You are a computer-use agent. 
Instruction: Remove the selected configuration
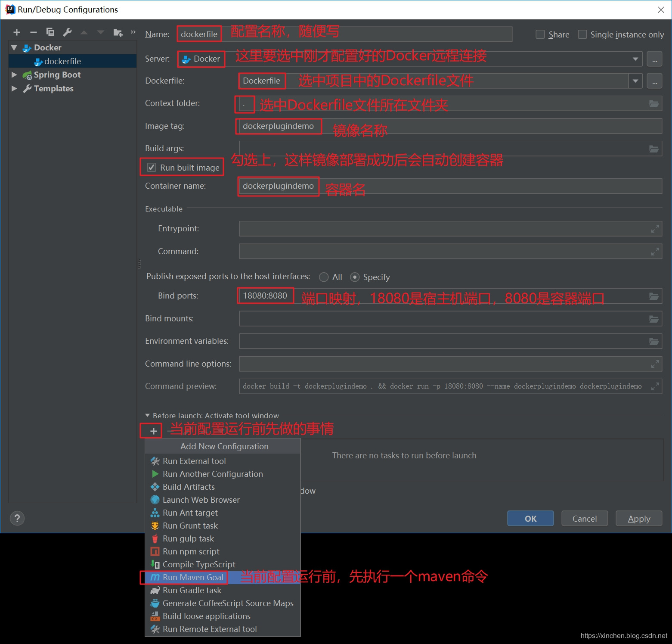34,32
